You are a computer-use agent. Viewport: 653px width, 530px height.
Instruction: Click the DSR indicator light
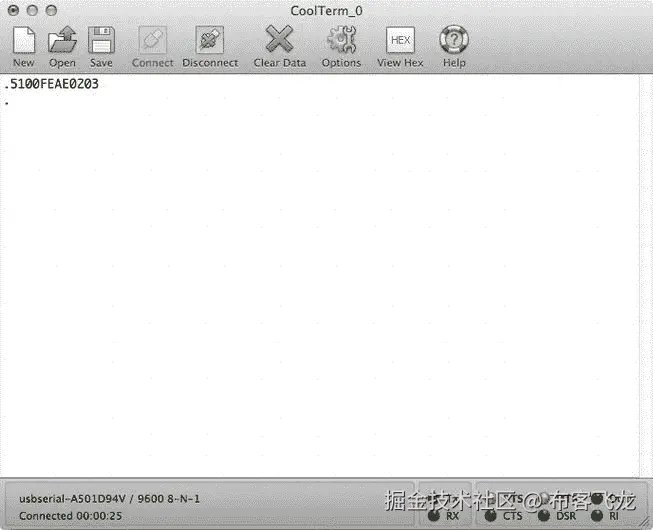(544, 516)
